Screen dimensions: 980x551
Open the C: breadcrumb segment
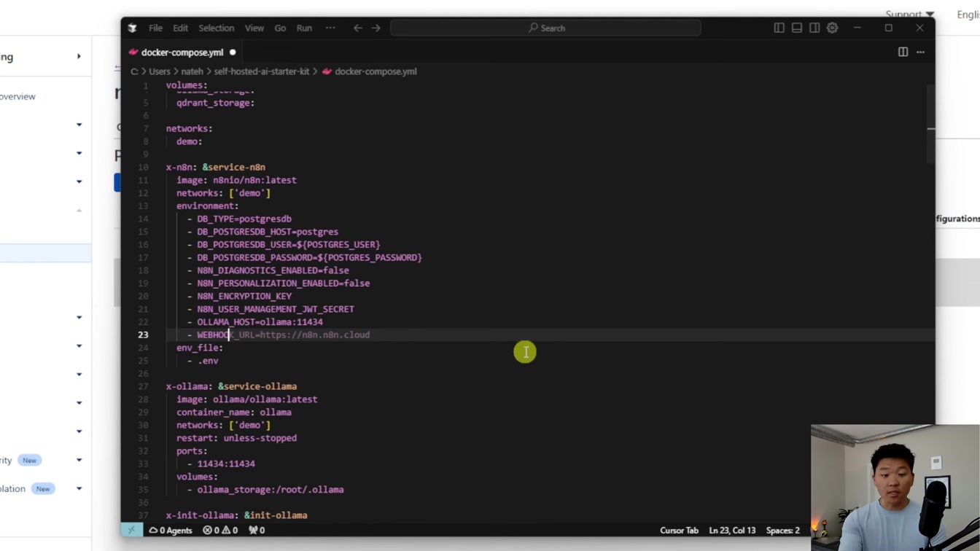click(x=135, y=71)
